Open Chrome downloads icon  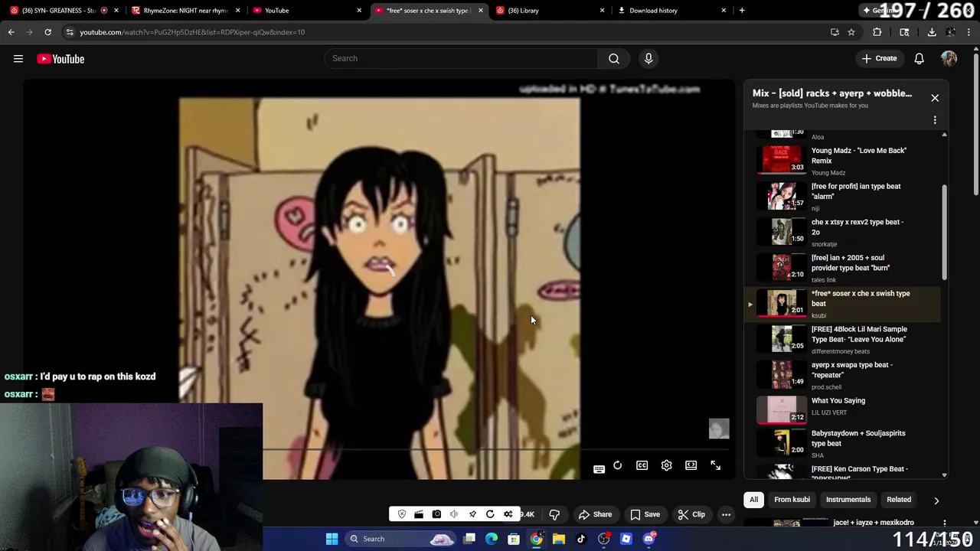[x=932, y=32]
